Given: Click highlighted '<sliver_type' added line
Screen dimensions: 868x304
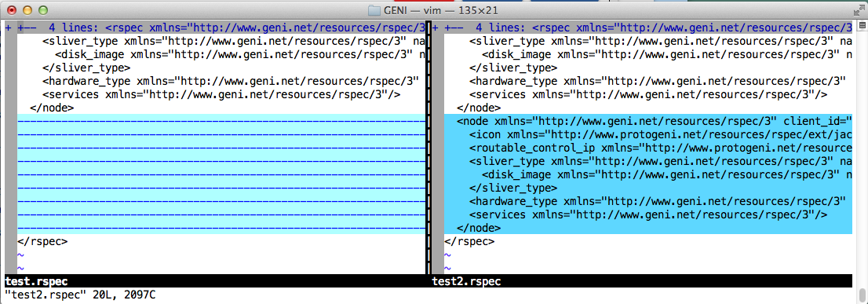Looking at the screenshot, I should (x=661, y=161).
